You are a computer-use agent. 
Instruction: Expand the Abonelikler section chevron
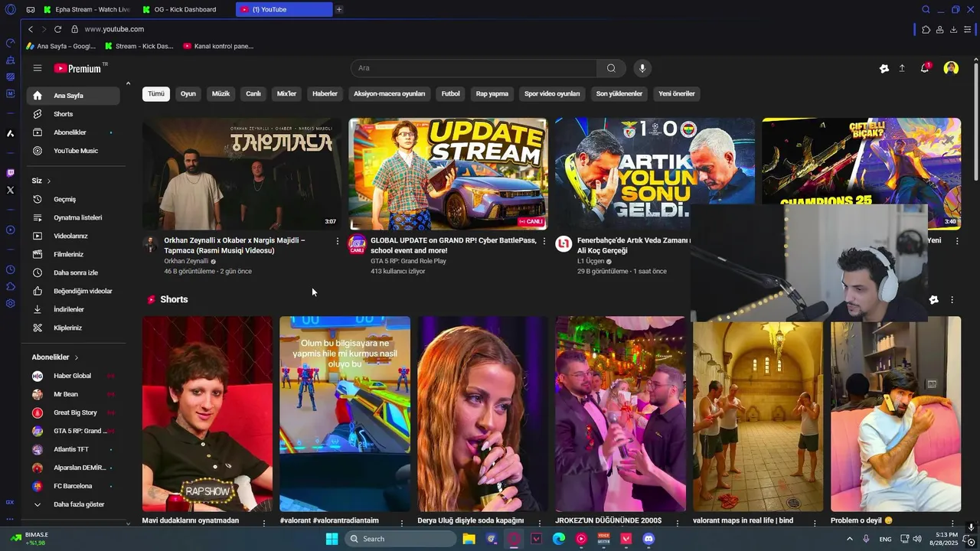click(x=77, y=357)
